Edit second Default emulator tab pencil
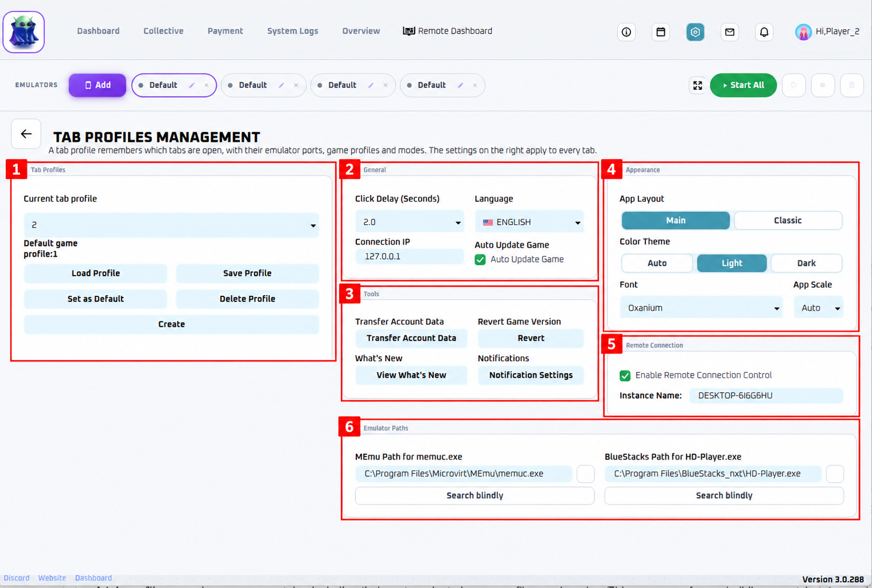Image resolution: width=872 pixels, height=588 pixels. tap(282, 86)
